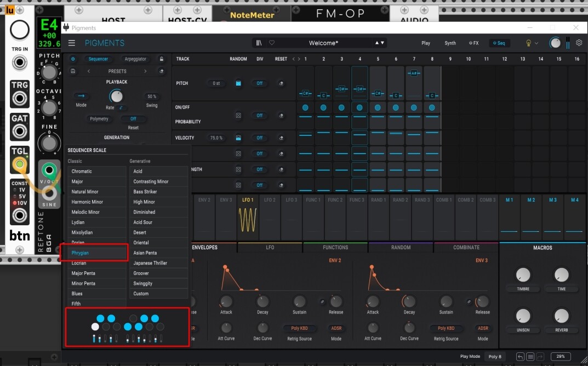Open the playback Reset dropdown showing Off
The width and height of the screenshot is (588, 366).
point(133,119)
